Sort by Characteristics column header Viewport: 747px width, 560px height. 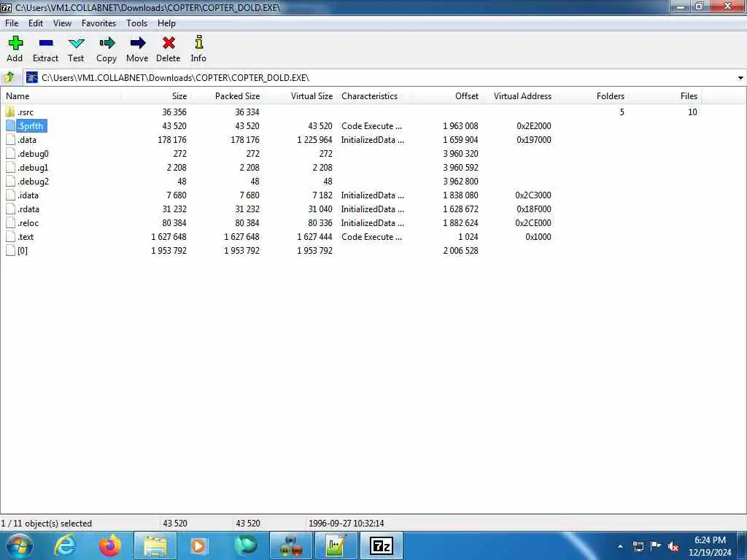[x=374, y=96]
